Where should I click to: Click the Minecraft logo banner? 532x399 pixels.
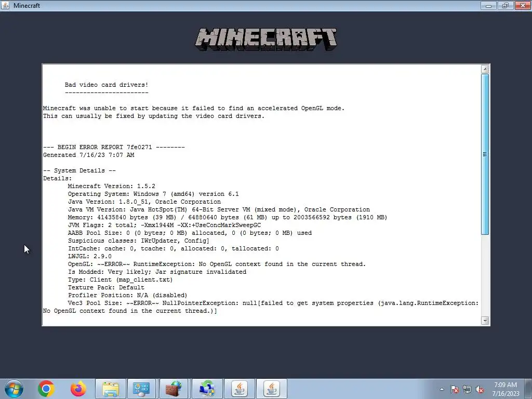pos(266,39)
